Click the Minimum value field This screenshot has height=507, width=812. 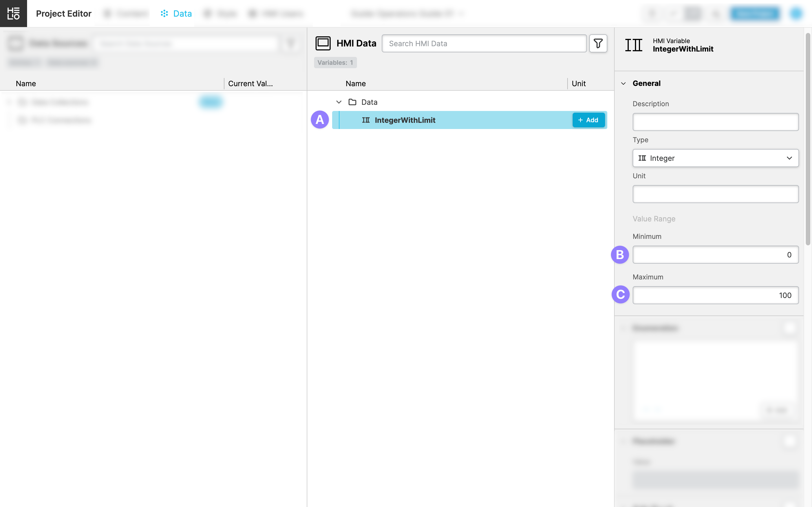coord(715,255)
